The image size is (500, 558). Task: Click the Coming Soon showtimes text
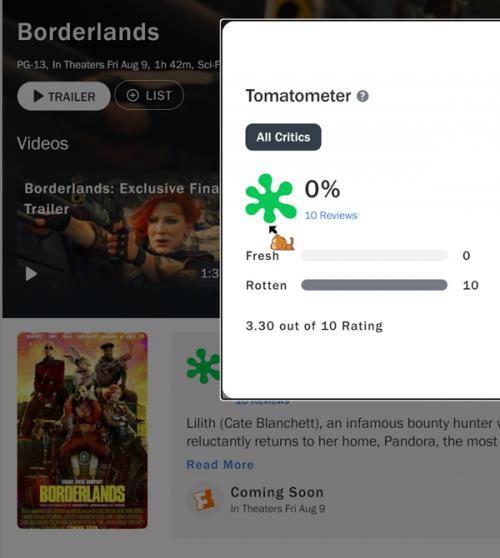pyautogui.click(x=277, y=492)
